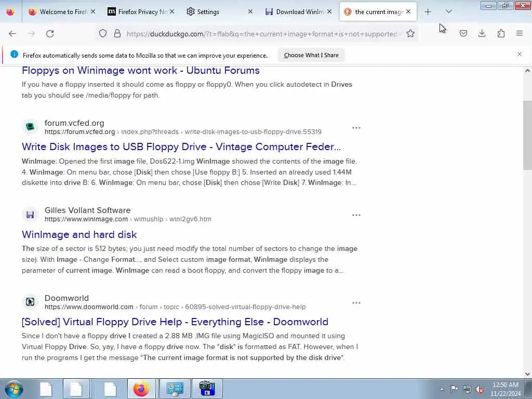
Task: Open the tracking protection shield icon
Action: (x=103, y=33)
